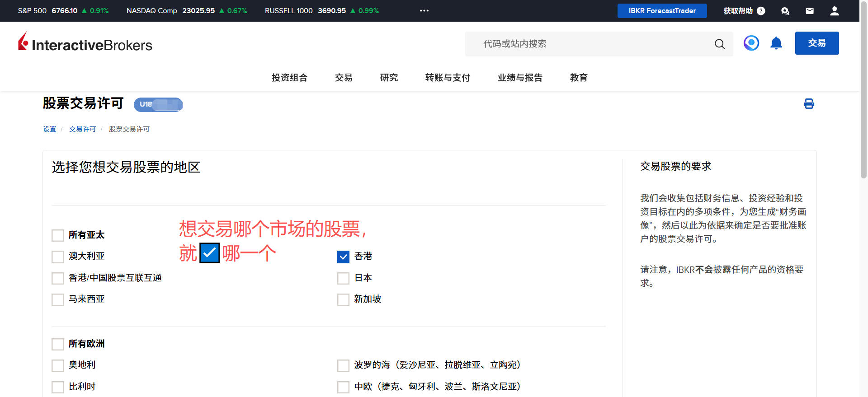Uncheck the 香港 checkbox
This screenshot has width=868, height=397.
pyautogui.click(x=343, y=257)
